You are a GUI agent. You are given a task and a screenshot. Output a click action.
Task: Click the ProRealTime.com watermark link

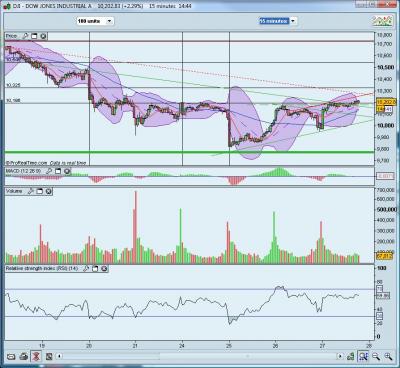coord(26,163)
